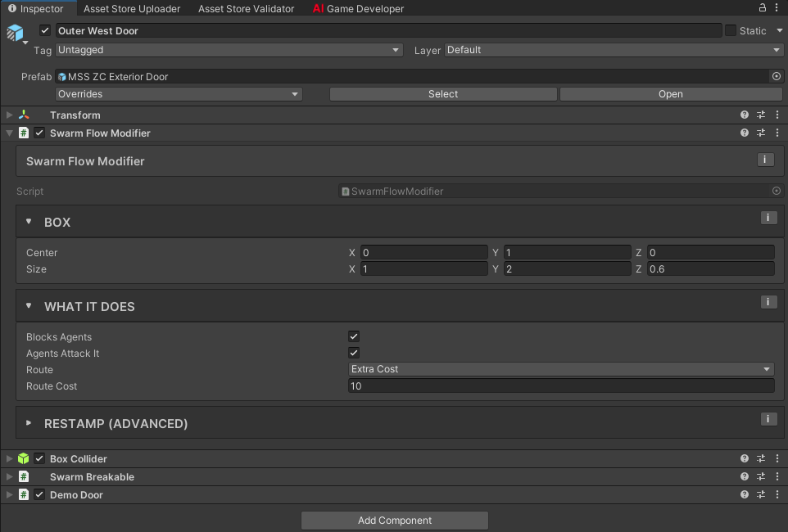Screen dimensions: 788x532
Task: Open presets for Swarm Breakable component
Action: coord(761,476)
